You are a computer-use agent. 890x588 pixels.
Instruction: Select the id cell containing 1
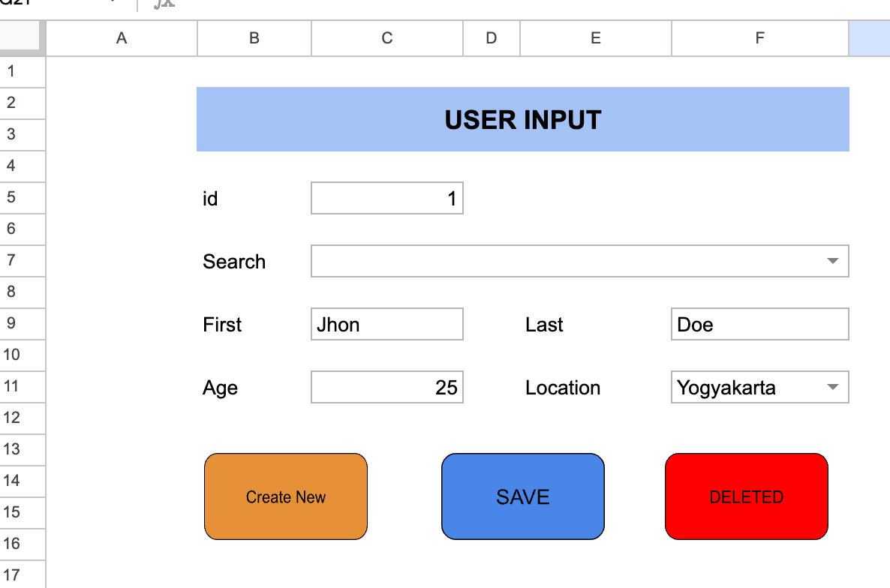click(386, 197)
